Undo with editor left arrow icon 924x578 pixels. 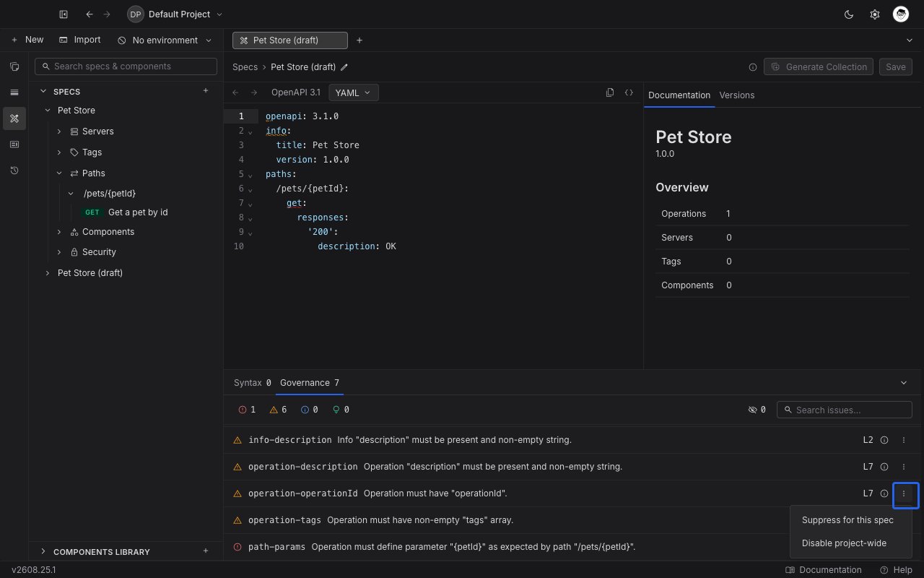(235, 92)
